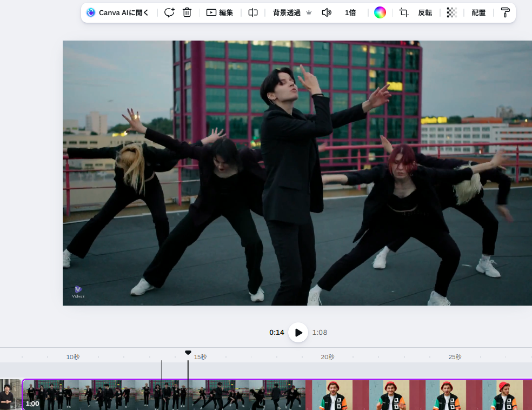
Task: Click the dance video on the canvas
Action: 297,173
